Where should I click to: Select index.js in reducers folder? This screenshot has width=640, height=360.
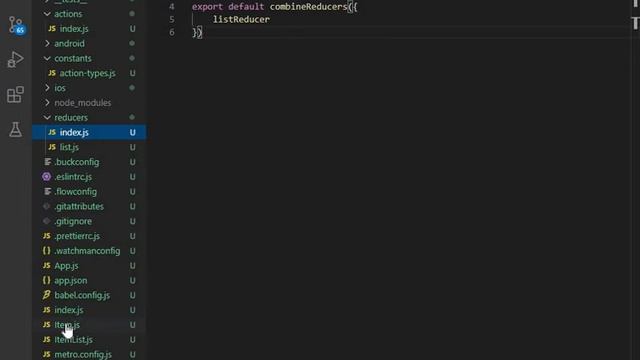pyautogui.click(x=89, y=132)
